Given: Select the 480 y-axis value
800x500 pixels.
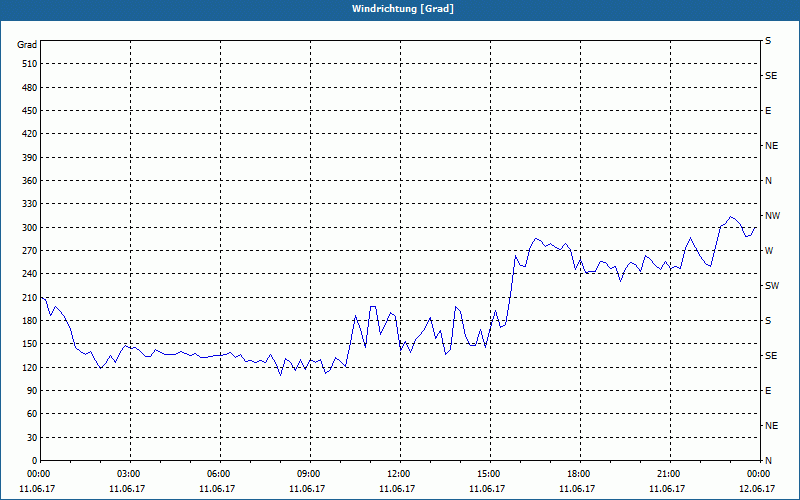Looking at the screenshot, I should [30, 87].
